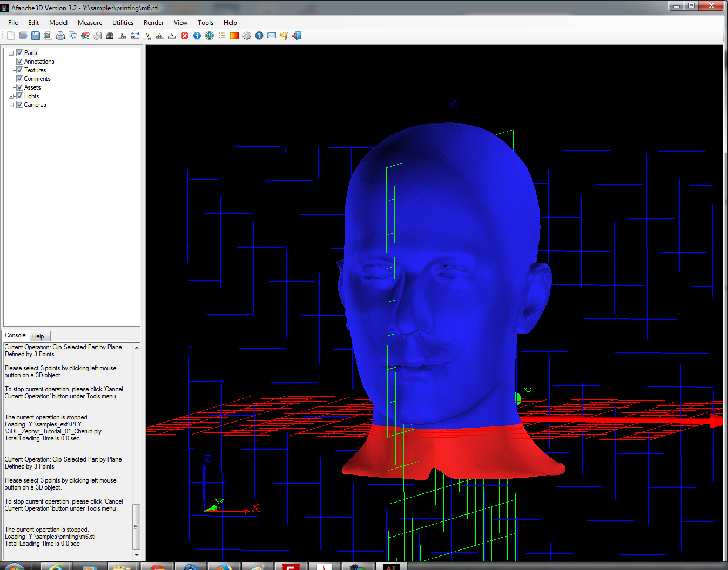Click the red cancel operation icon
The height and width of the screenshot is (570, 728).
click(185, 36)
